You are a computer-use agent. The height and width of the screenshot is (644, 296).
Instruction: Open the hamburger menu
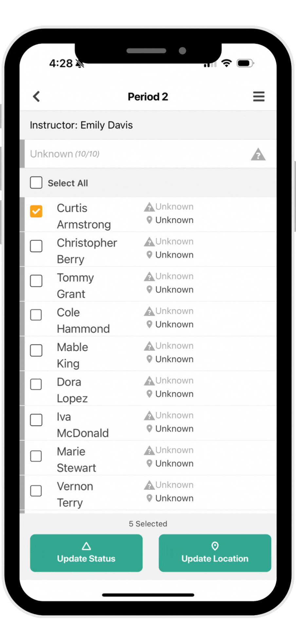[259, 97]
